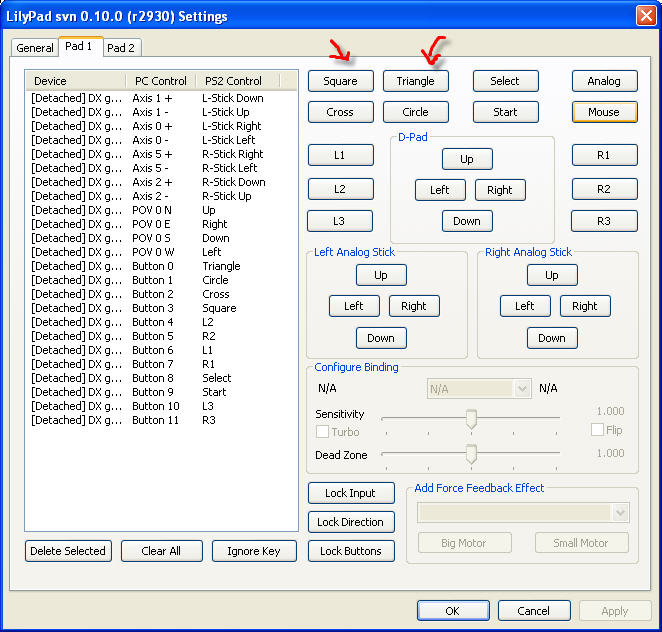Select the Axis 5 + R-Stick Right row
The height and width of the screenshot is (632, 662).
click(x=161, y=154)
